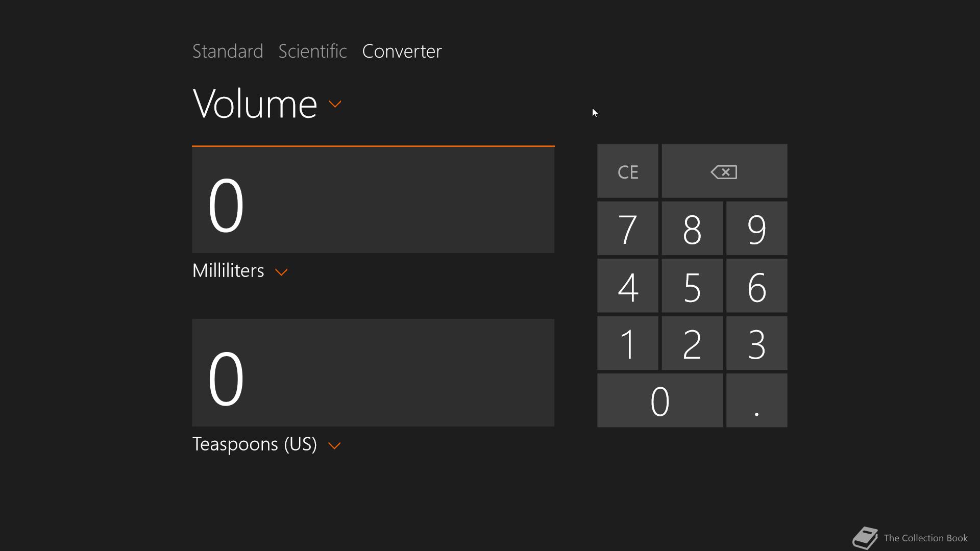This screenshot has height=551, width=980.
Task: Switch to the Standard tab
Action: pyautogui.click(x=228, y=52)
